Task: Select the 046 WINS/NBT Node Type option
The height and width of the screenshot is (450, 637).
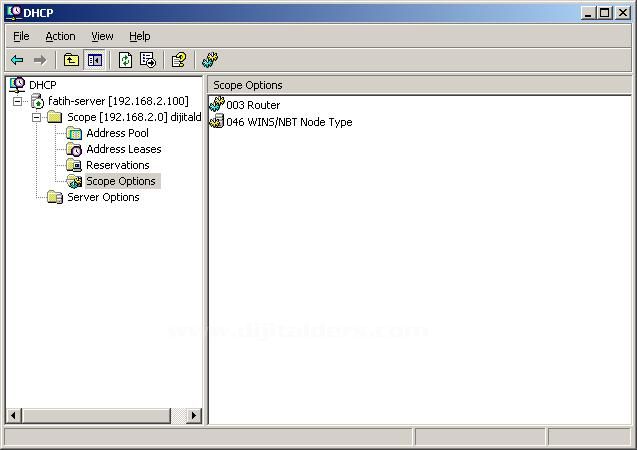Action: 288,122
